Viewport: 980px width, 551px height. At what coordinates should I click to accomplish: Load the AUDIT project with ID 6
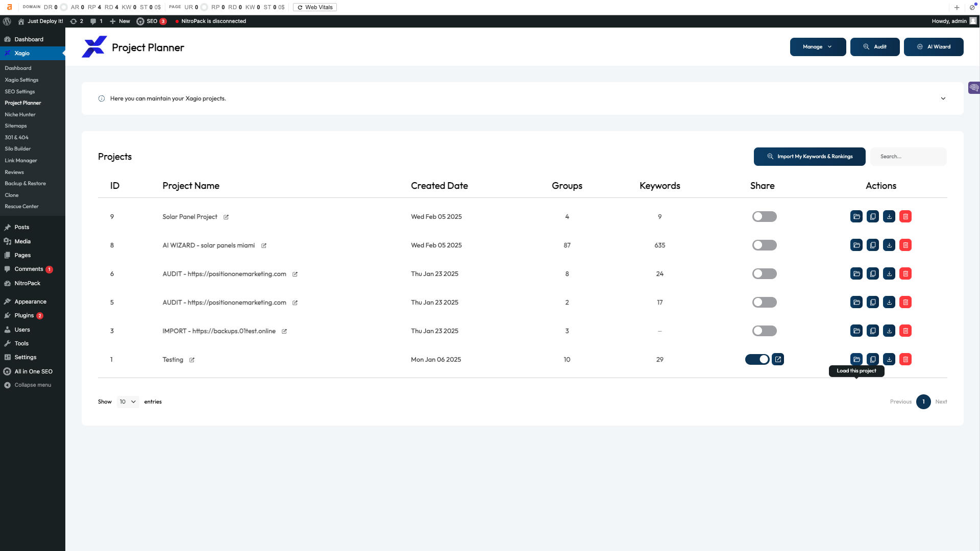(856, 274)
